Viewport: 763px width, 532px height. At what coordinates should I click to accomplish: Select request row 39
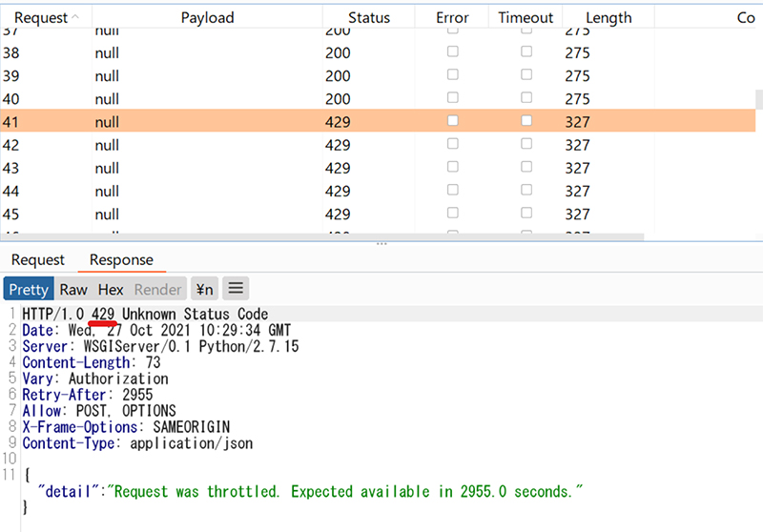coord(378,76)
